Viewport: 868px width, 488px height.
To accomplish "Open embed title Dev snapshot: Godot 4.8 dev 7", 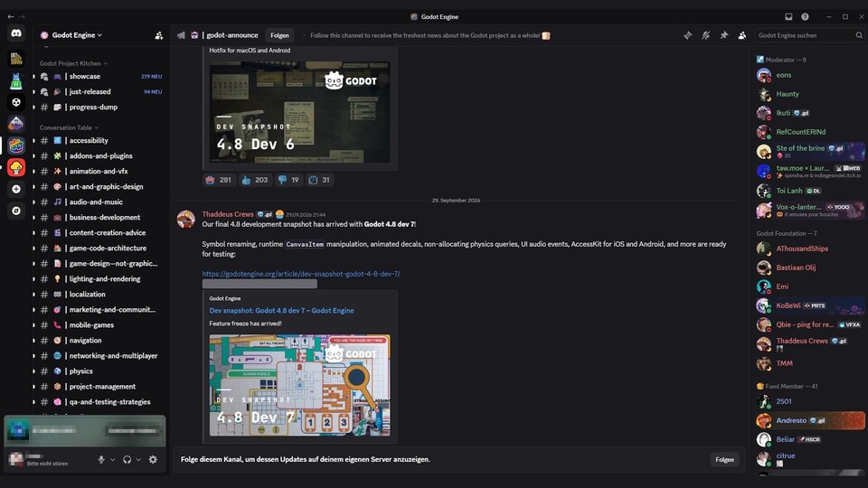I will (x=281, y=310).
